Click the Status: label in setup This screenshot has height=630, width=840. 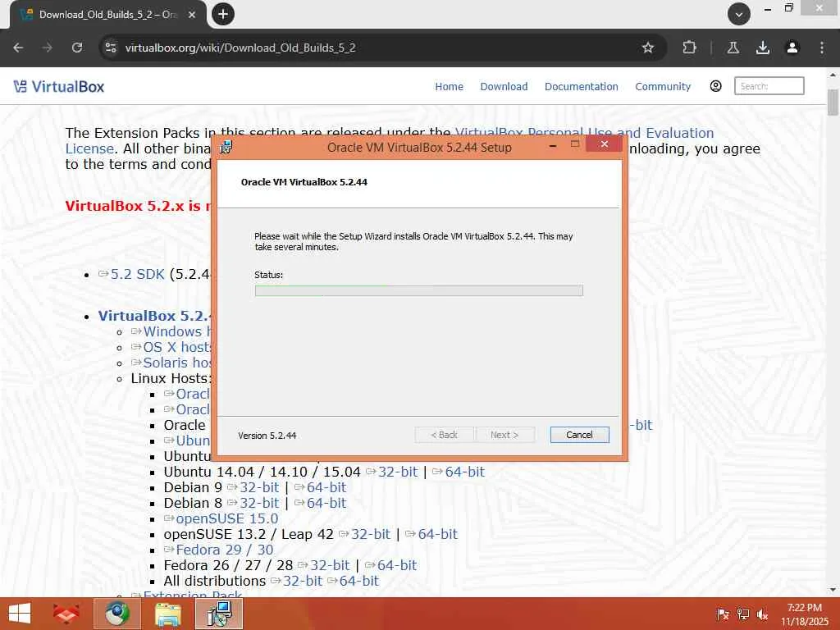268,275
